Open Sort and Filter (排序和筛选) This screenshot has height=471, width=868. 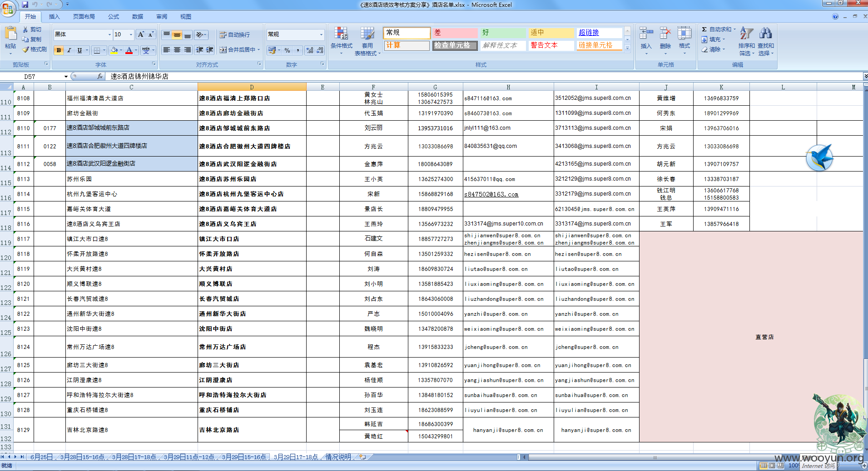click(747, 41)
